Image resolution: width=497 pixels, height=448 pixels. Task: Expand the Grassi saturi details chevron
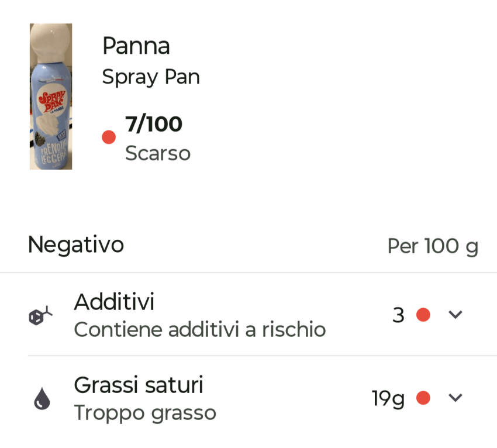point(455,398)
